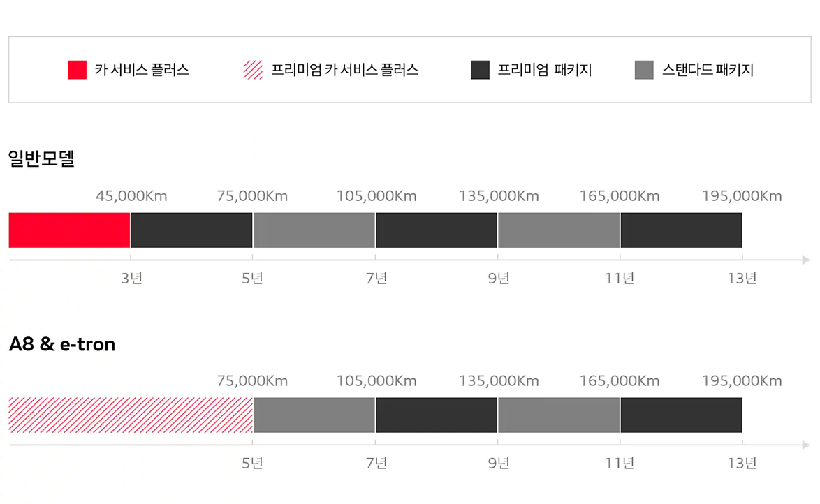This screenshot has height=504, width=820.
Task: Select the 스탠다드 패키지 legend text
Action: [x=708, y=70]
